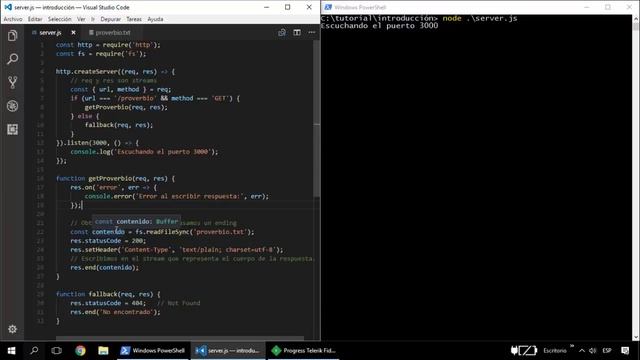Open the Debug view in activity bar

click(x=12, y=106)
